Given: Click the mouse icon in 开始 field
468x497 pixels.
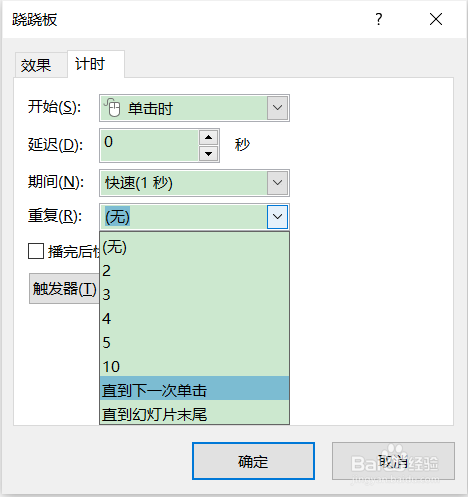Looking at the screenshot, I should pyautogui.click(x=112, y=108).
